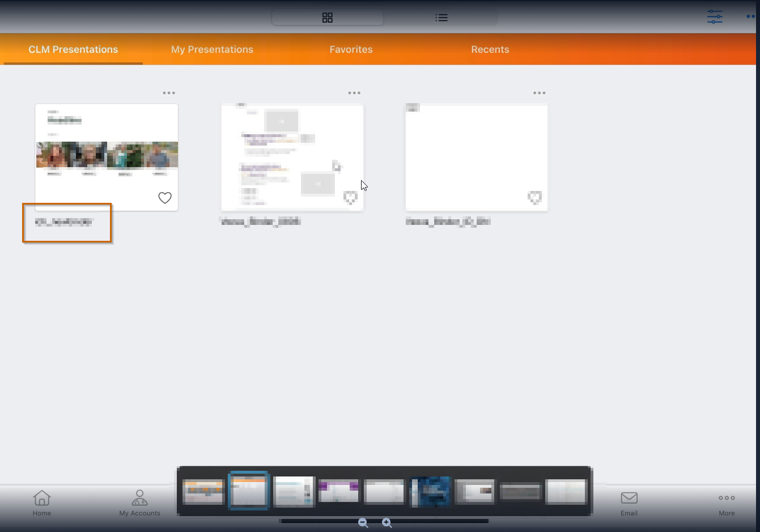This screenshot has width=760, height=532.
Task: Switch to list view layout
Action: click(x=441, y=18)
